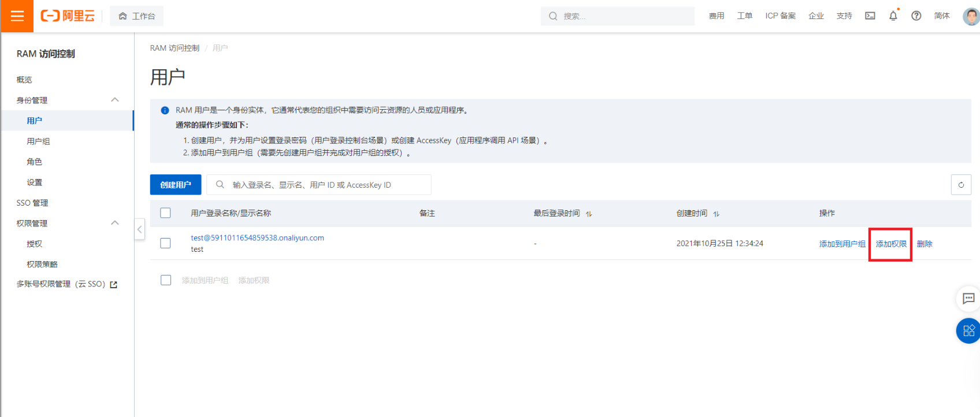Viewport: 980px width, 417px height.
Task: Go to 权限策略 in the sidebar
Action: 42,265
